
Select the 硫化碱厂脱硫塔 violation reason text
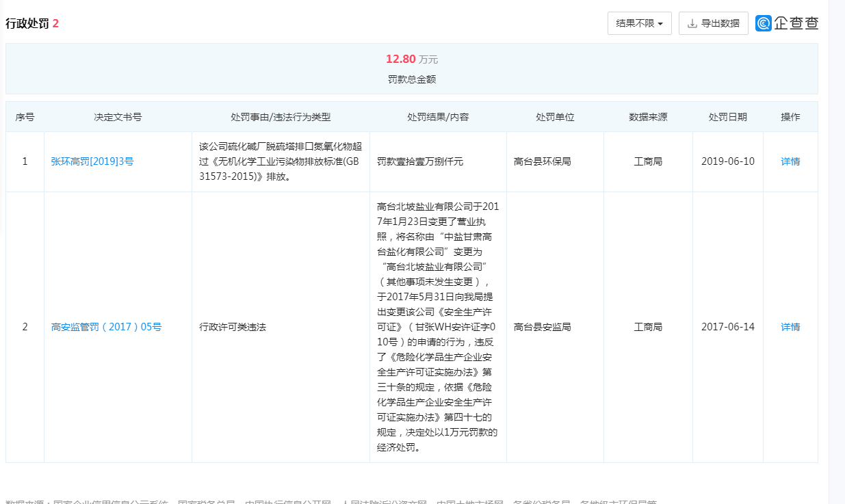coord(281,161)
